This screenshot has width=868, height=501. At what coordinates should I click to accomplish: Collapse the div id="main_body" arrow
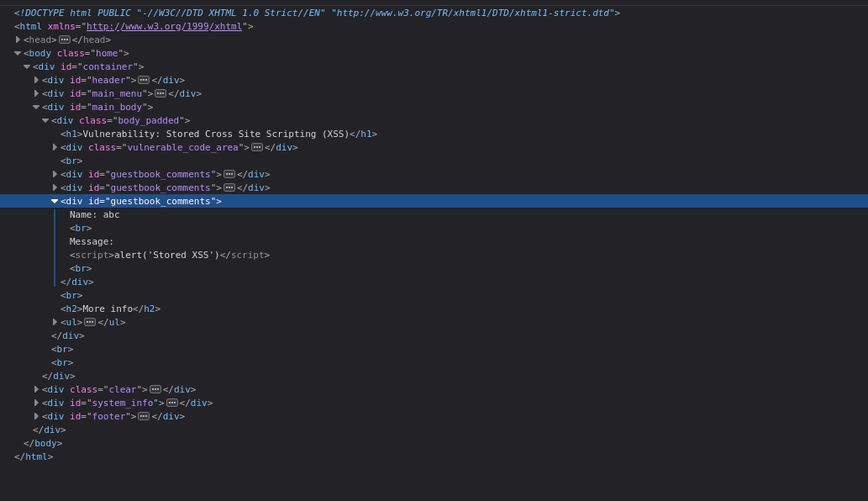click(36, 107)
